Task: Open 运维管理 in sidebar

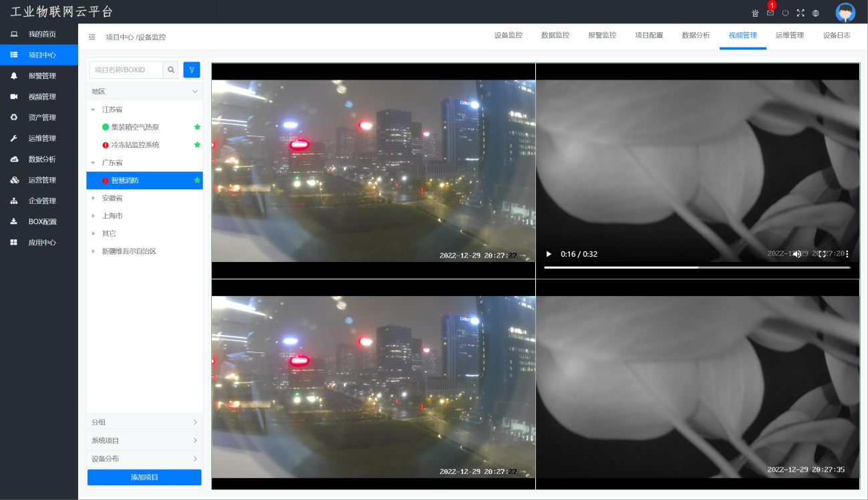Action: coord(39,138)
